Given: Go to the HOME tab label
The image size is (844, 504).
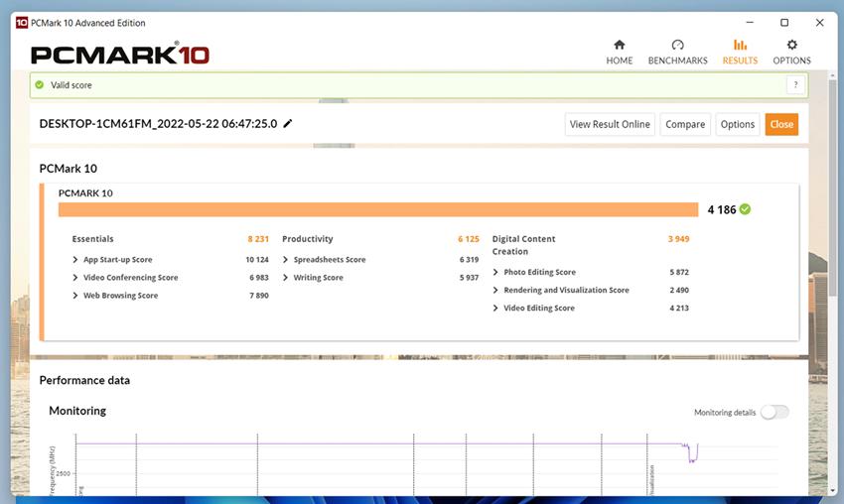Looking at the screenshot, I should (x=619, y=61).
